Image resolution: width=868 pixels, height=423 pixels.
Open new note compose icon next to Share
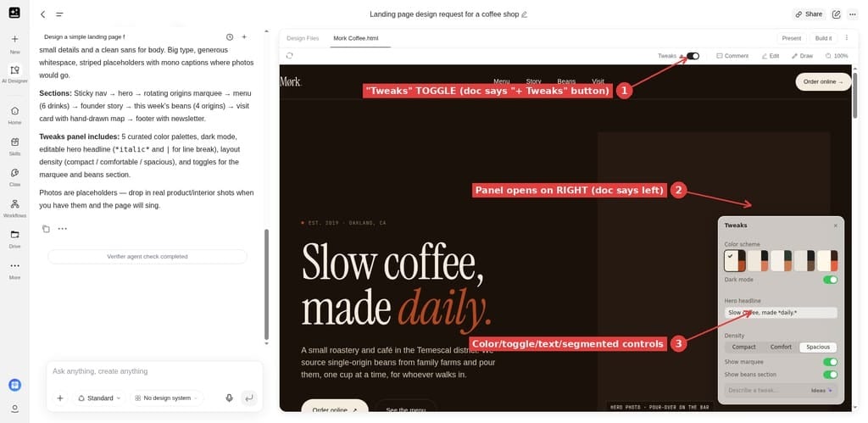pos(837,14)
